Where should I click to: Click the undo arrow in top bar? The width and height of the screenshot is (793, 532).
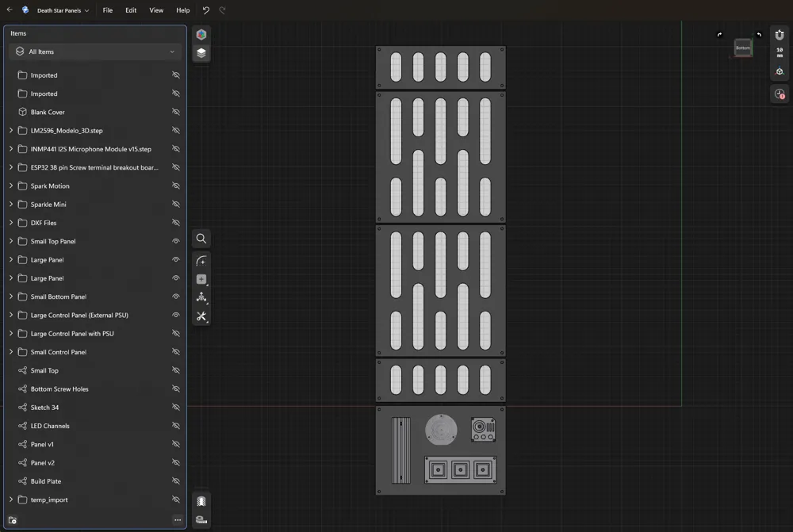coord(206,10)
